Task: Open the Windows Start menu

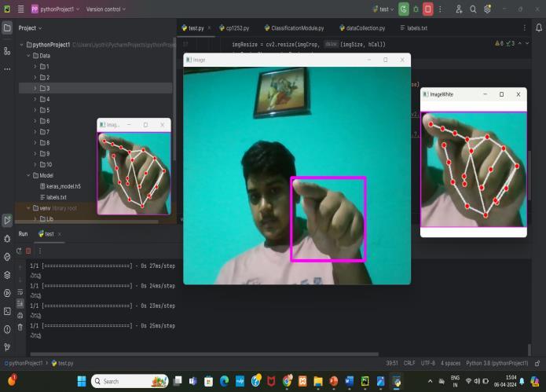Action: tap(82, 381)
